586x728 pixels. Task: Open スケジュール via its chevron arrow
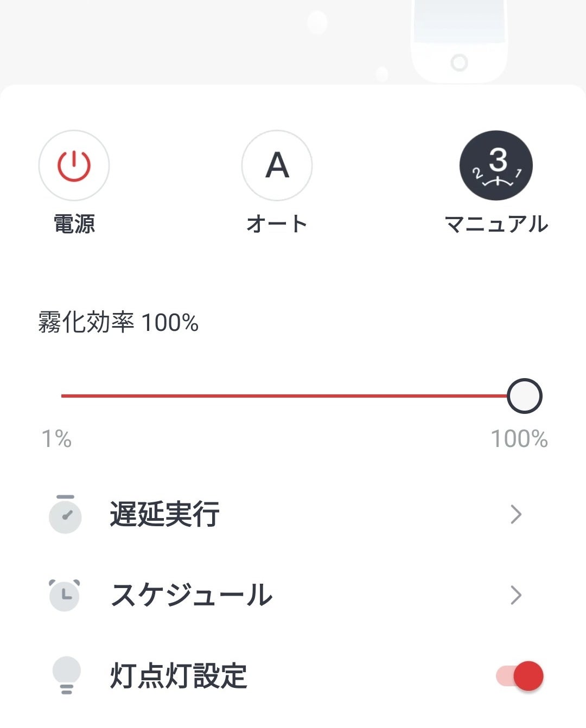point(516,595)
